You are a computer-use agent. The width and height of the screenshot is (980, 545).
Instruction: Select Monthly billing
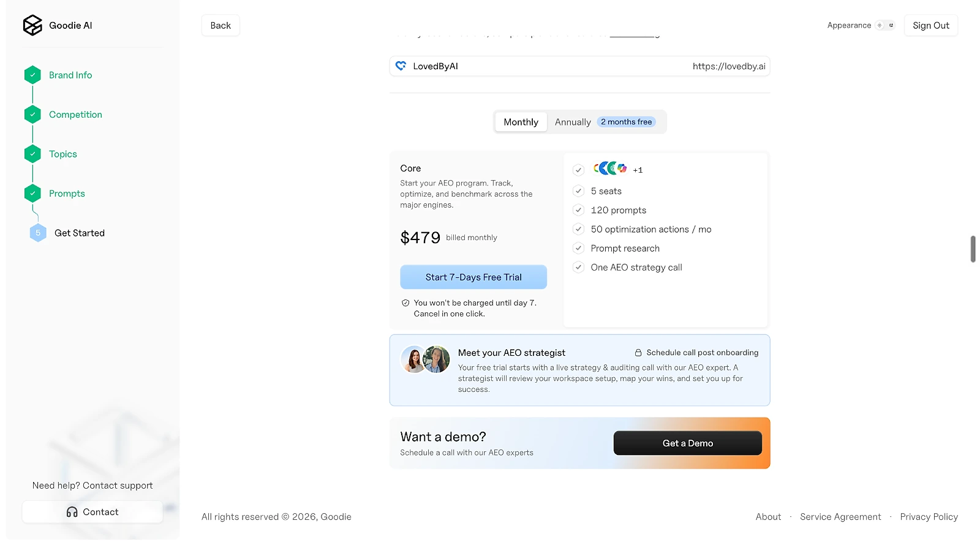point(521,122)
